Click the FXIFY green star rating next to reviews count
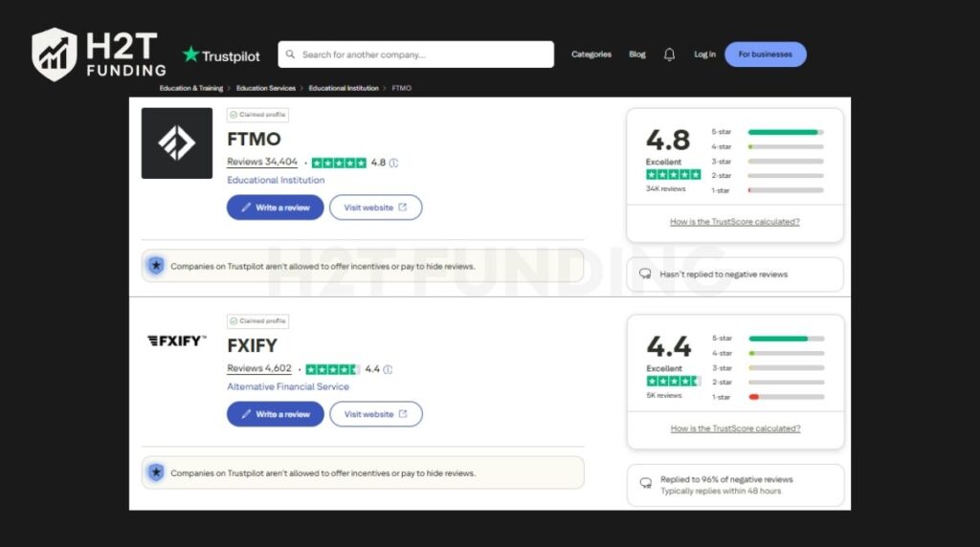 (332, 370)
